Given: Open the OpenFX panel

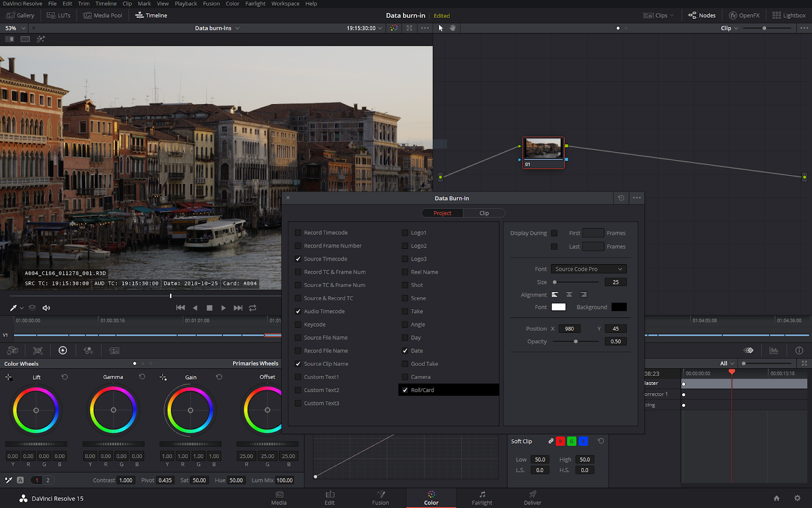Looking at the screenshot, I should point(745,15).
